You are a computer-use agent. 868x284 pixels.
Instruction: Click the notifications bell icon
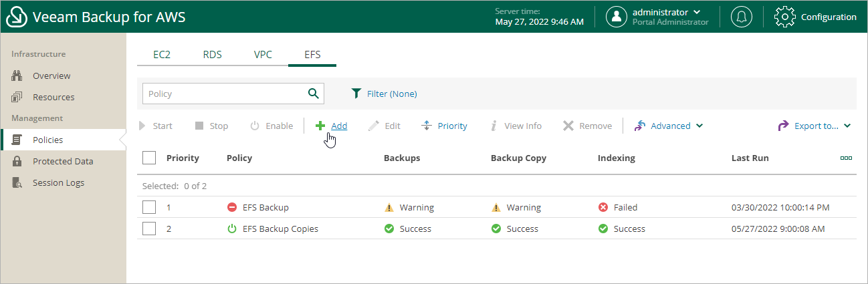pyautogui.click(x=740, y=17)
